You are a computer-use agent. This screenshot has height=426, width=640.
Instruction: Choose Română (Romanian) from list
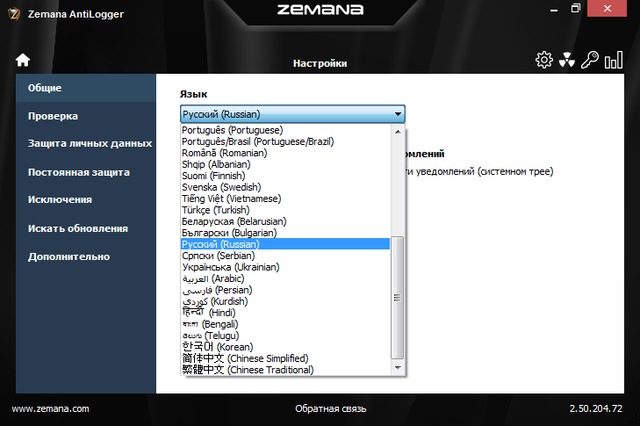click(x=285, y=153)
